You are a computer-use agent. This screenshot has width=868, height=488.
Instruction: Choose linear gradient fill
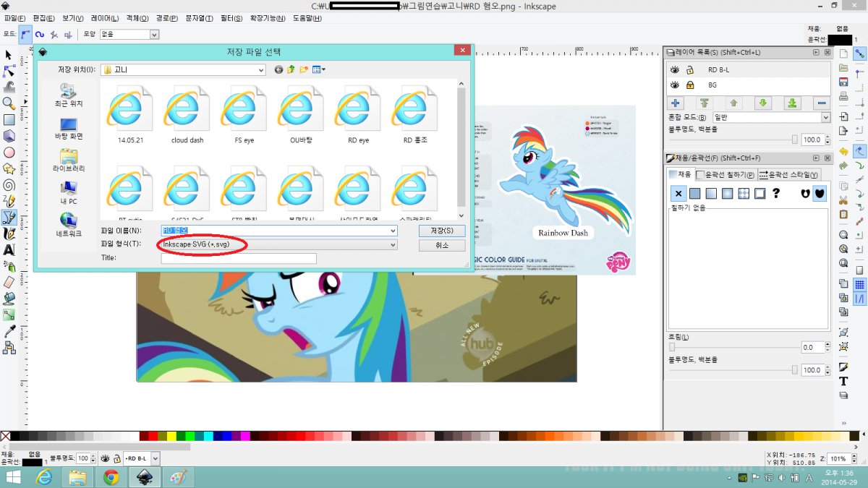(x=711, y=193)
